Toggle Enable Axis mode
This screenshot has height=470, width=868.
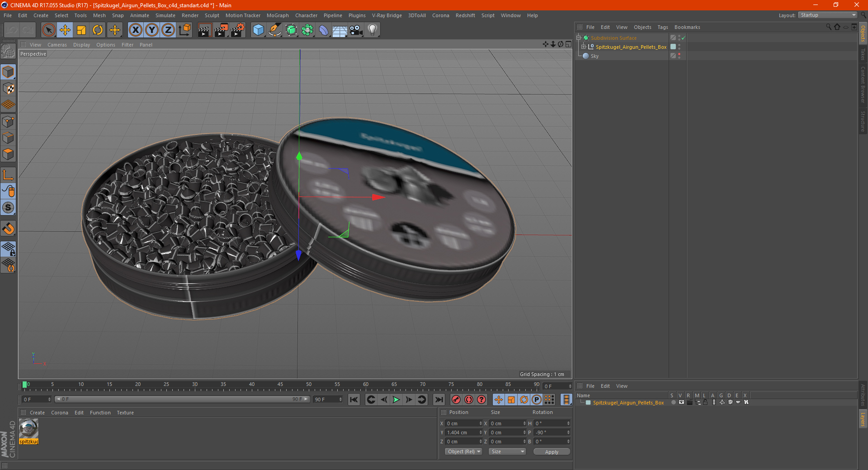(8, 175)
